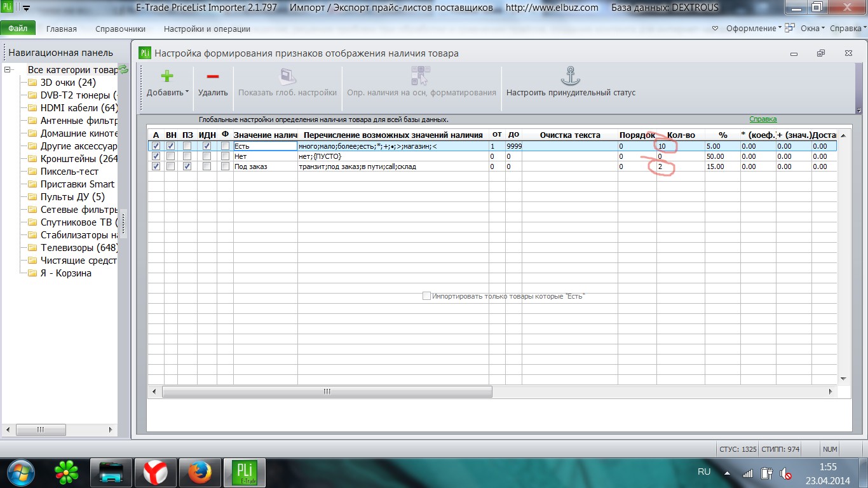The image size is (868, 488).
Task: Show hidden tray icons arrow
Action: point(728,473)
